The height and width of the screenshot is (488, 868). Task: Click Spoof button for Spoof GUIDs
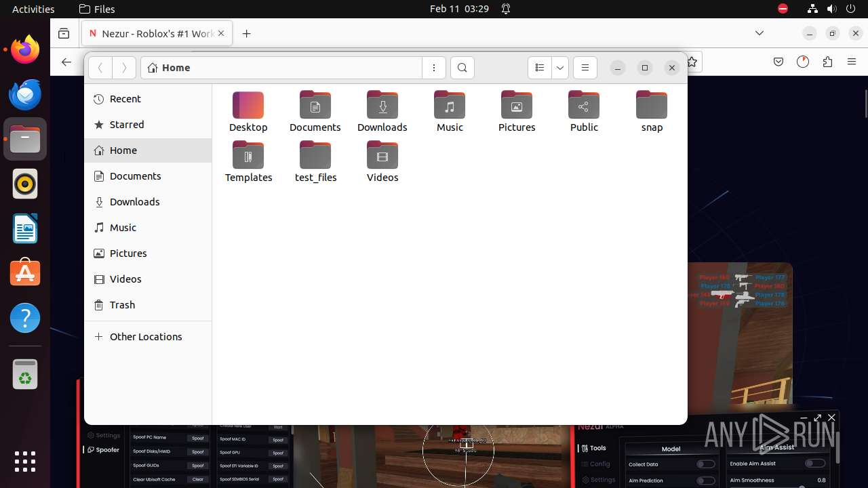click(x=198, y=466)
